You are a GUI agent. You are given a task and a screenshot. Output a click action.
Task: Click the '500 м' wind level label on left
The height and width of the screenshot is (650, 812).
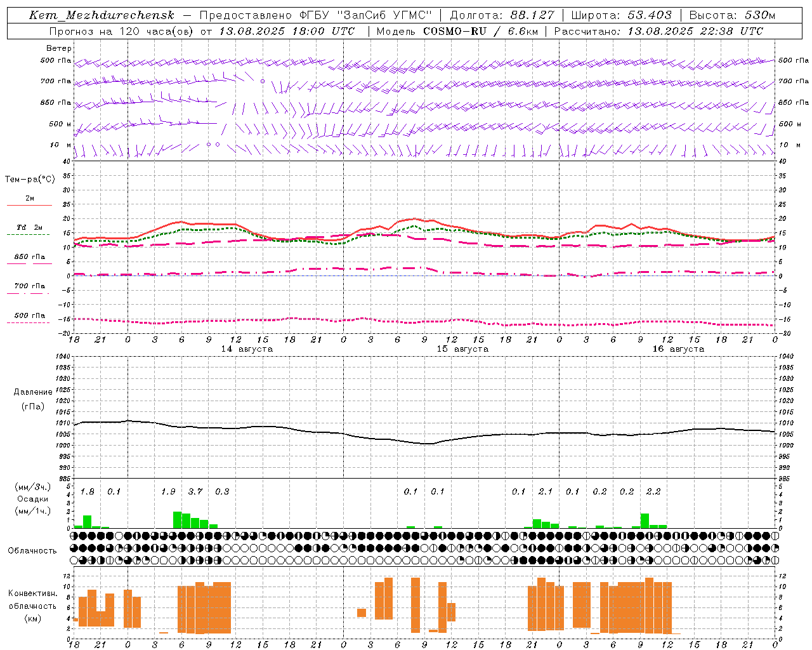click(60, 124)
